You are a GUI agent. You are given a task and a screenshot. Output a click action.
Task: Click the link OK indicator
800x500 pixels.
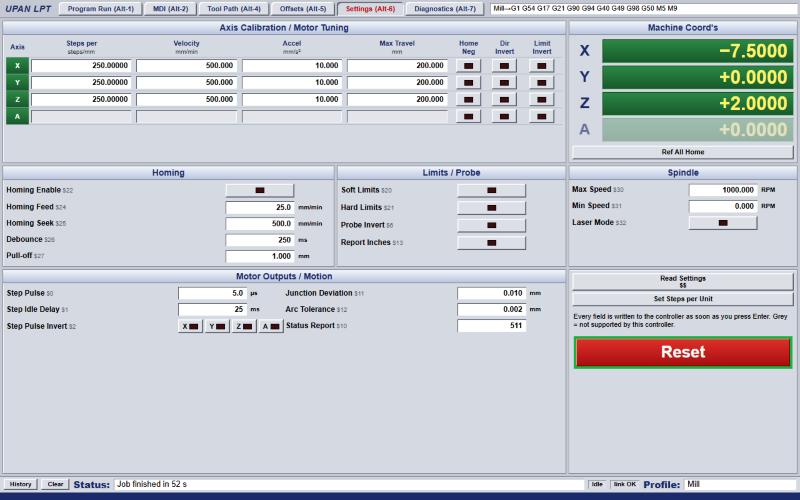click(624, 484)
